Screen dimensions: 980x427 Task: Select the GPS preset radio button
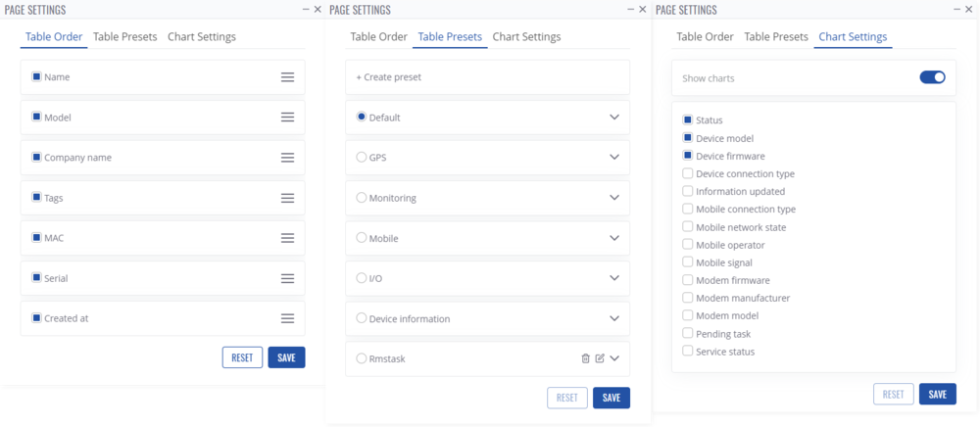(x=362, y=157)
